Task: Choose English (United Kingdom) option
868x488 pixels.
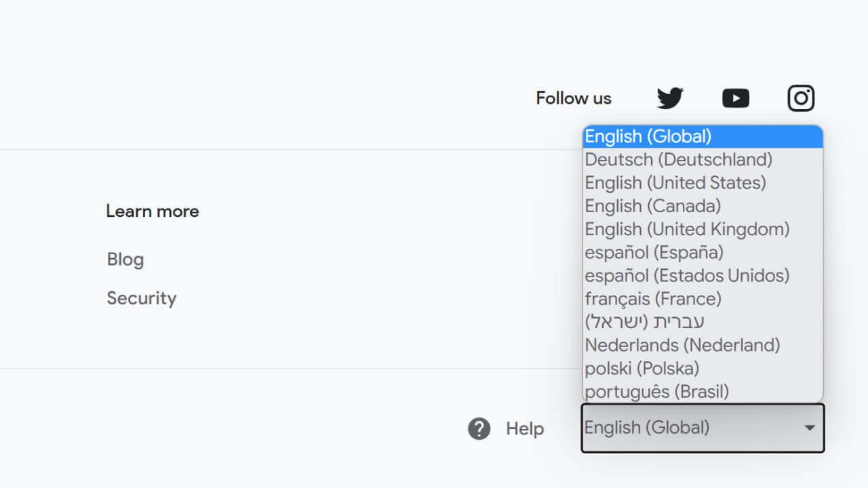Action: click(703, 229)
